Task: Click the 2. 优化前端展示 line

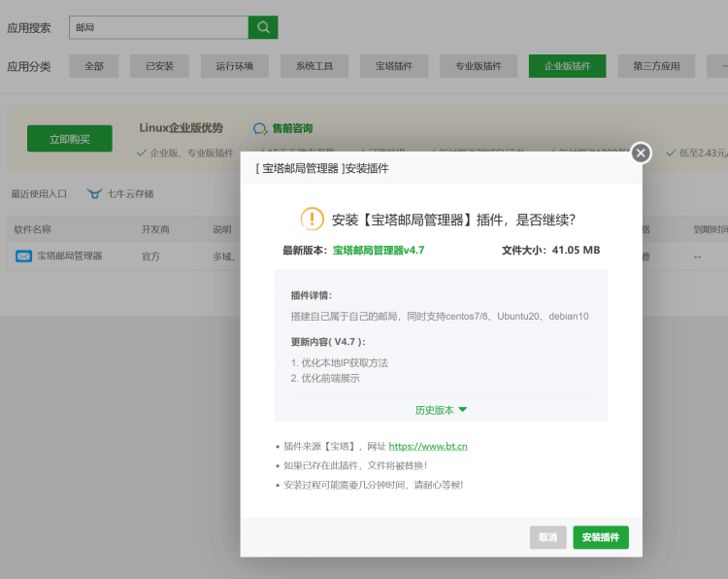Action: click(x=325, y=378)
